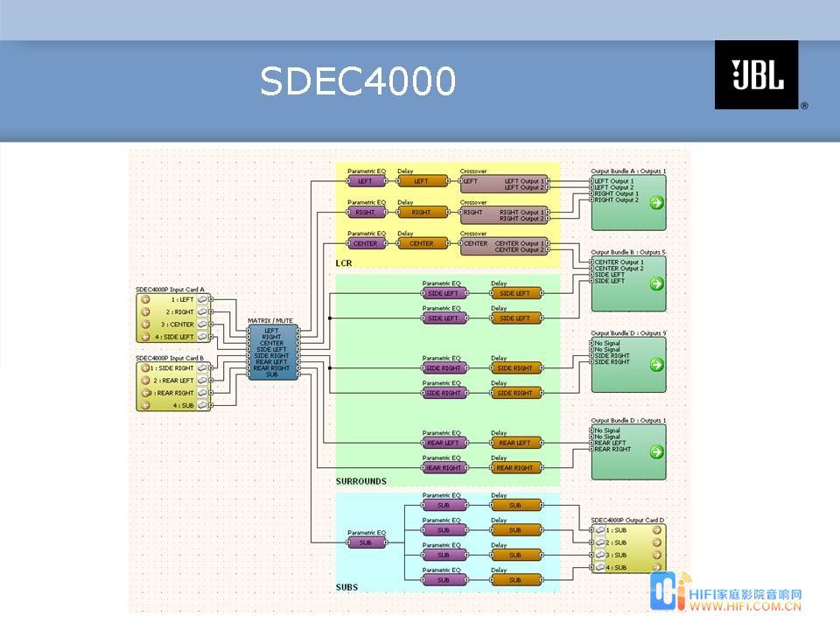
Task: Click the green arrow in Output Bundle A
Action: coord(656,203)
